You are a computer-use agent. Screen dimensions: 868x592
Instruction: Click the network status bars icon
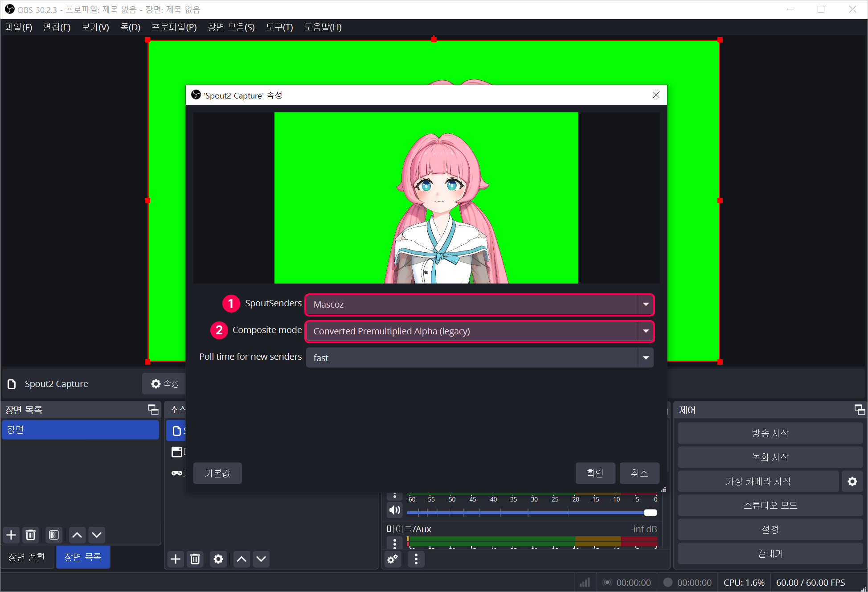585,582
